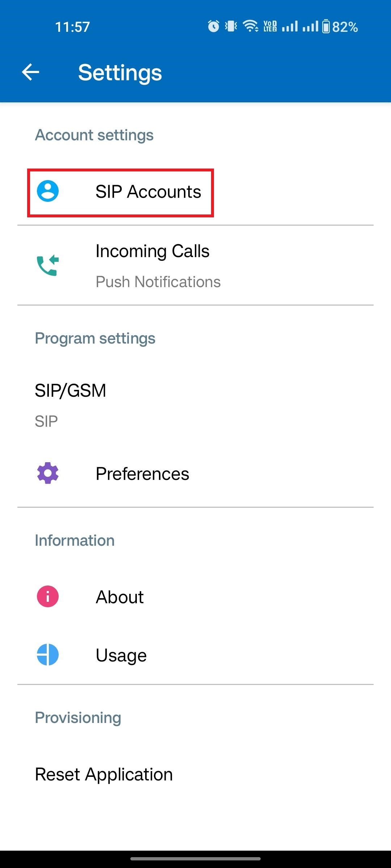Tap the Incoming Calls phone icon
Viewport: 391px width, 868px height.
point(48,265)
